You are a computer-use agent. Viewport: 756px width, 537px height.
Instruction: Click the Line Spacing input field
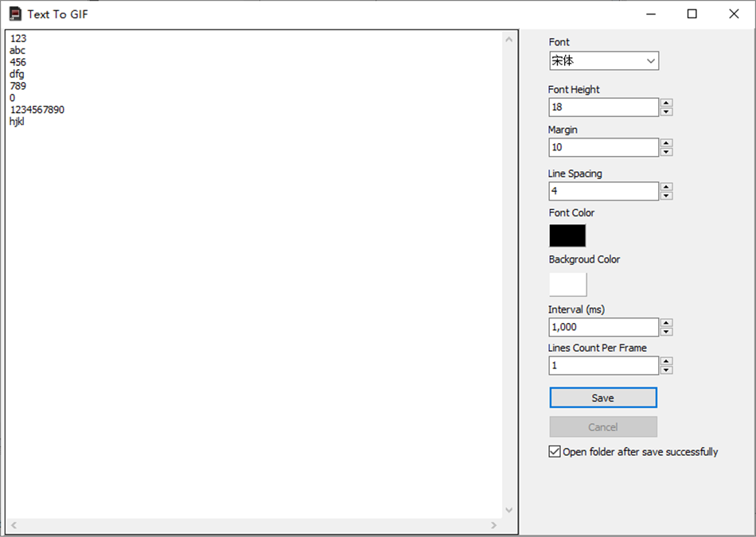click(x=603, y=191)
